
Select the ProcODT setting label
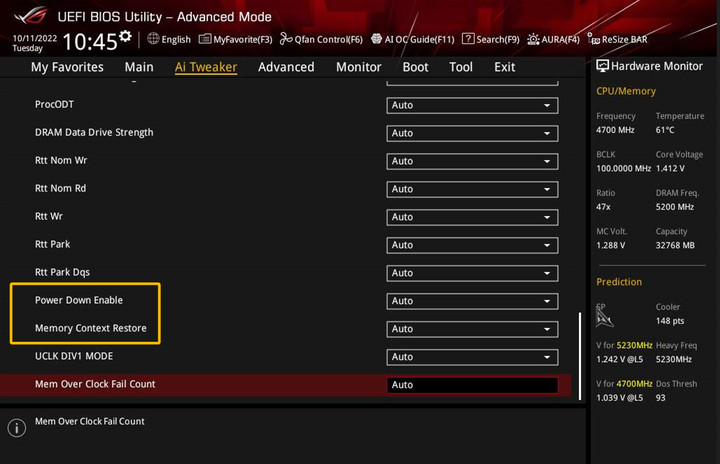54,104
